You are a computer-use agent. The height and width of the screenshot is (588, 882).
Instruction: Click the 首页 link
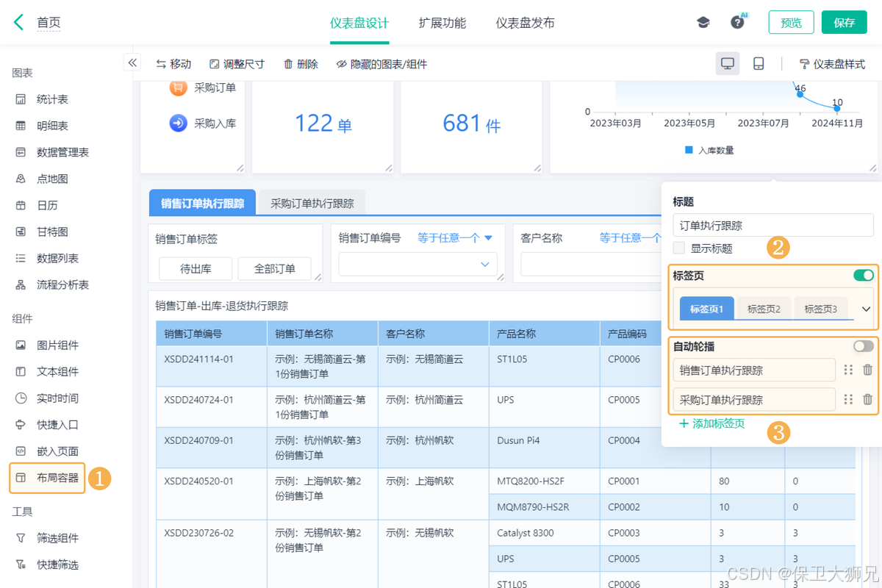[x=49, y=23]
